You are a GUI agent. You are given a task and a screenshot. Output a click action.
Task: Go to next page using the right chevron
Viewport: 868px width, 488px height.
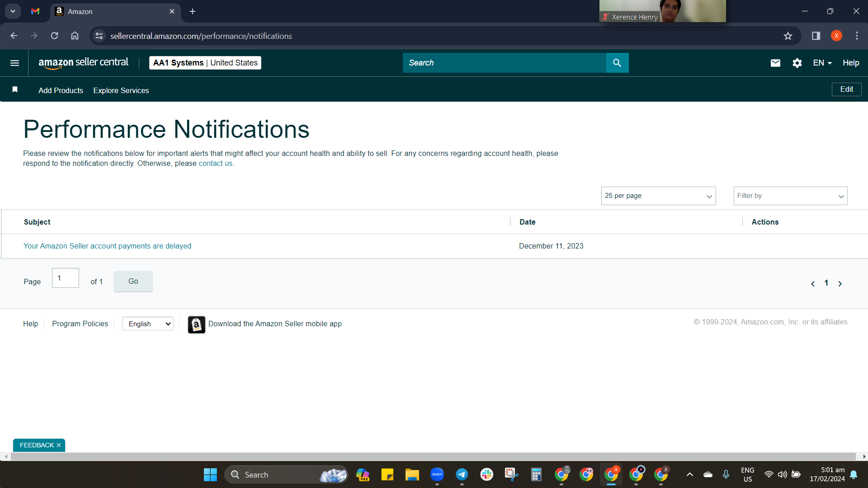pyautogui.click(x=840, y=284)
